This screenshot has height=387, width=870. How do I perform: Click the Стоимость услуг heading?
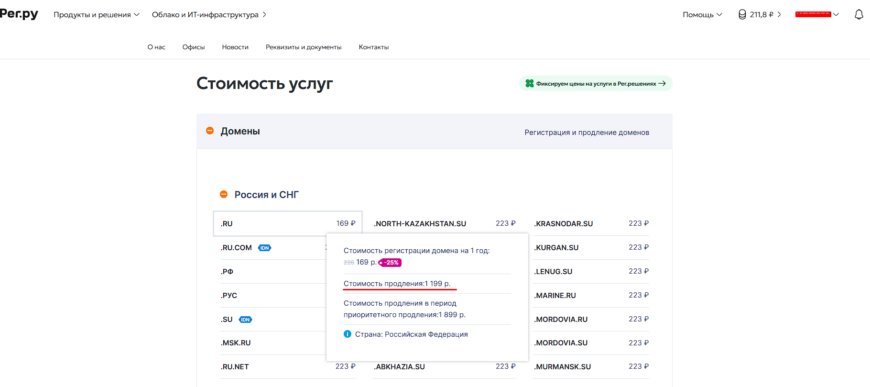click(x=265, y=84)
